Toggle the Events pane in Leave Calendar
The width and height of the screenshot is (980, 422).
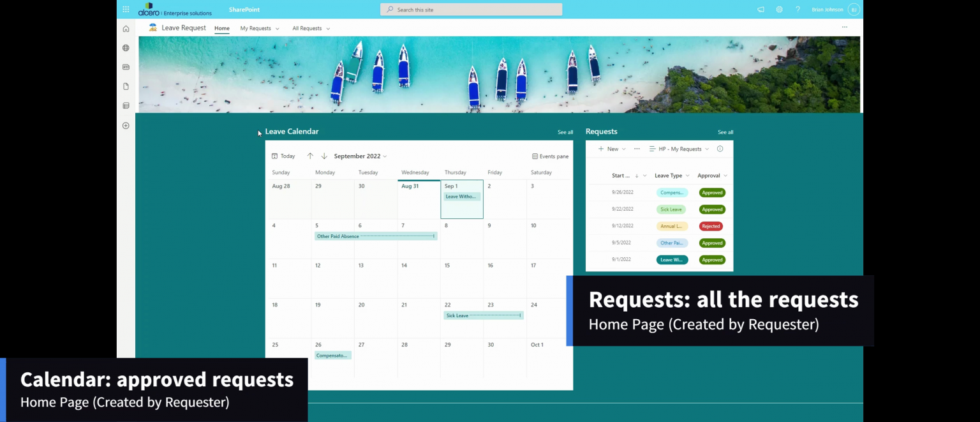tap(549, 156)
